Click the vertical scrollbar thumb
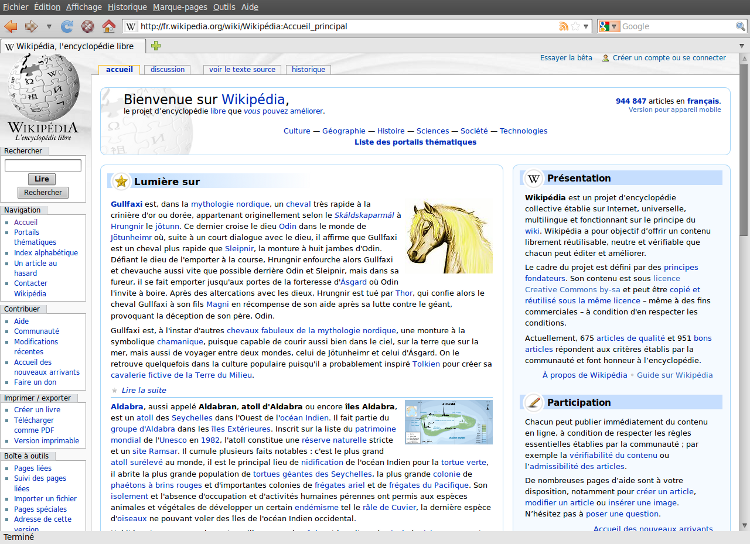Image resolution: width=750 pixels, height=544 pixels. 744,149
